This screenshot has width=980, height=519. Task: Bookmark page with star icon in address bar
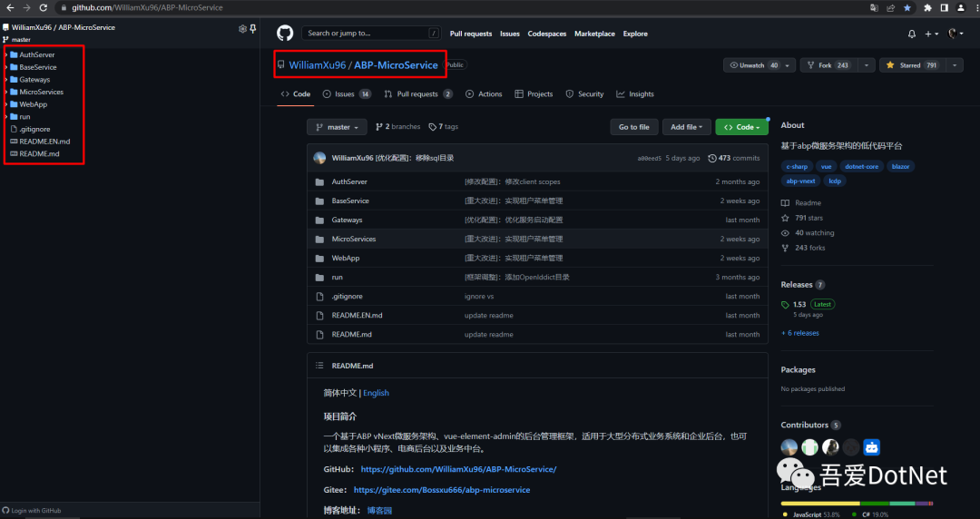point(907,7)
